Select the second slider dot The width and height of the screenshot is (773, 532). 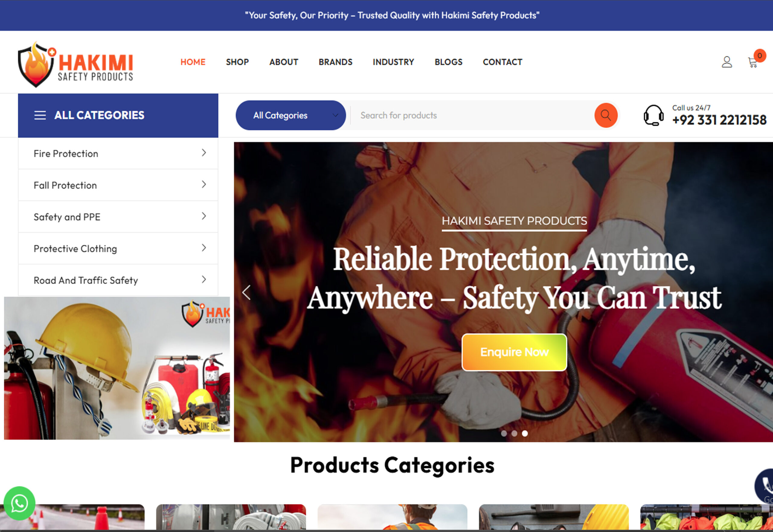click(x=514, y=433)
